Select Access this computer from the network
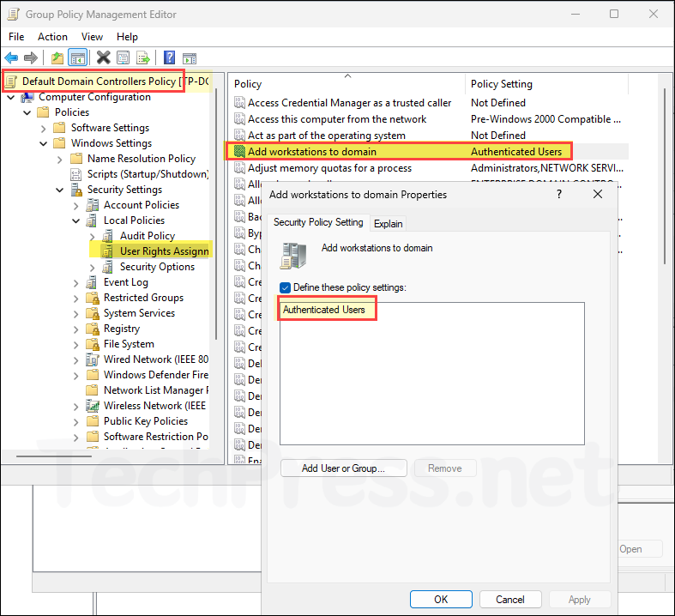 pyautogui.click(x=337, y=119)
